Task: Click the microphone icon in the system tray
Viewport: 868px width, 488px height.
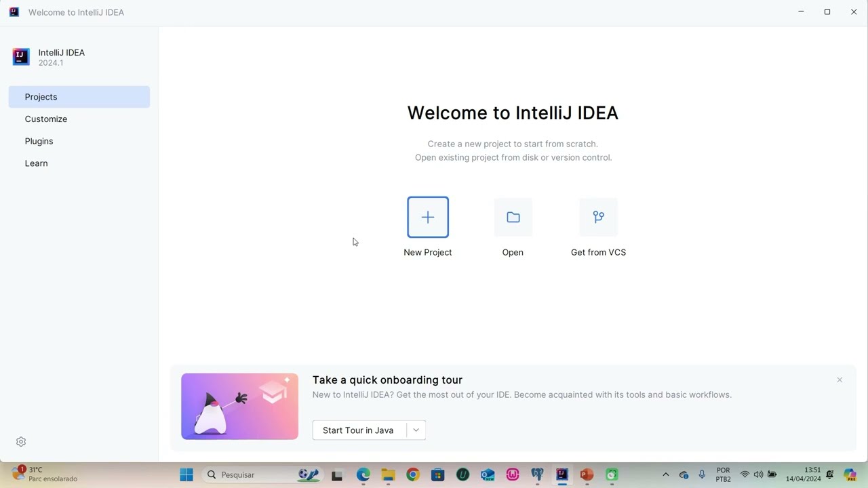Action: (x=702, y=474)
